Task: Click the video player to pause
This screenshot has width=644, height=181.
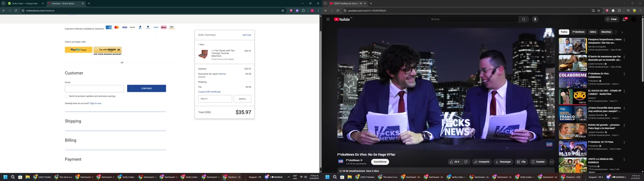Action: tap(446, 89)
